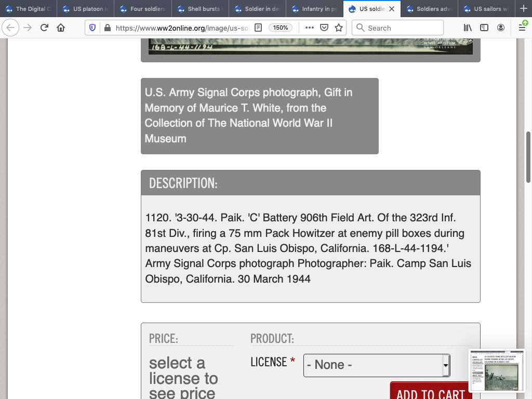Open Firefox account profile icon
The image size is (532, 399).
(501, 28)
